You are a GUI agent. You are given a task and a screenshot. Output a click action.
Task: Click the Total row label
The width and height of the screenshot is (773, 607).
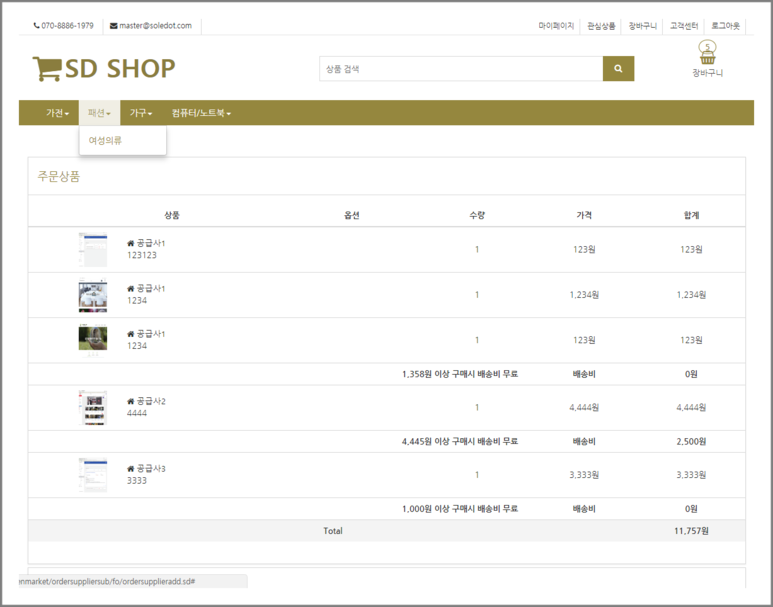(x=333, y=531)
